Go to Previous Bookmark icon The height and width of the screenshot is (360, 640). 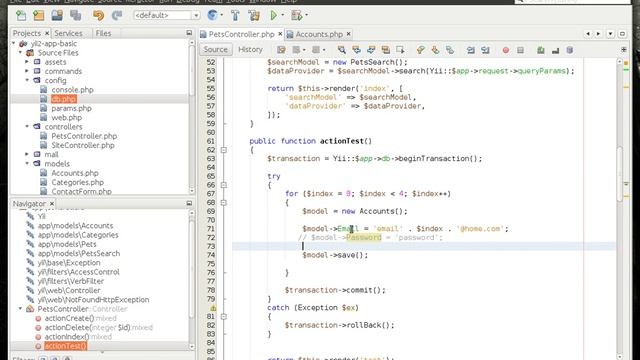(420, 50)
